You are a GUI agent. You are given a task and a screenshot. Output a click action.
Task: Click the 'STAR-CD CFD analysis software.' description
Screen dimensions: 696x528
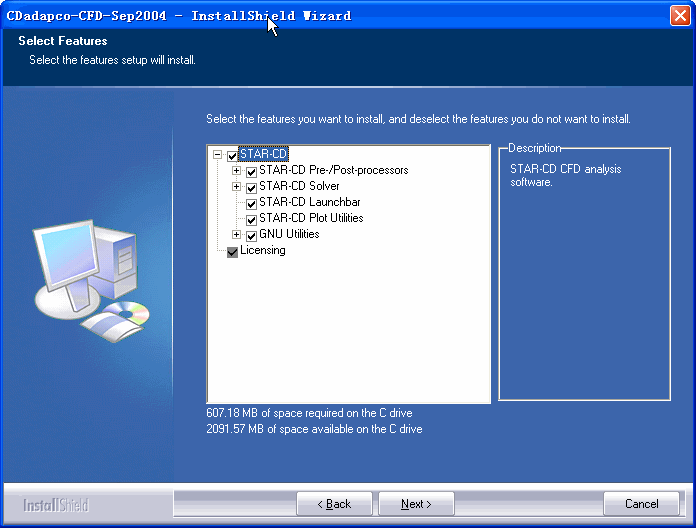[566, 175]
